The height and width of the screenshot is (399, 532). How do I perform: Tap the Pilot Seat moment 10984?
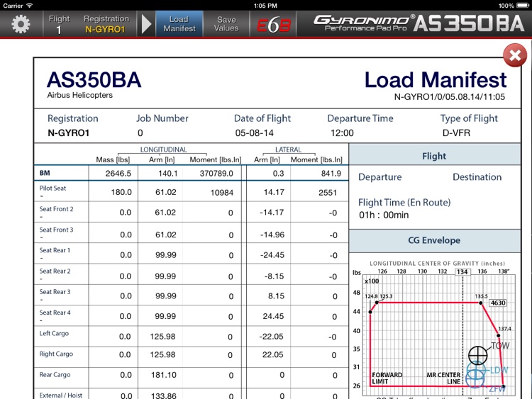click(221, 193)
